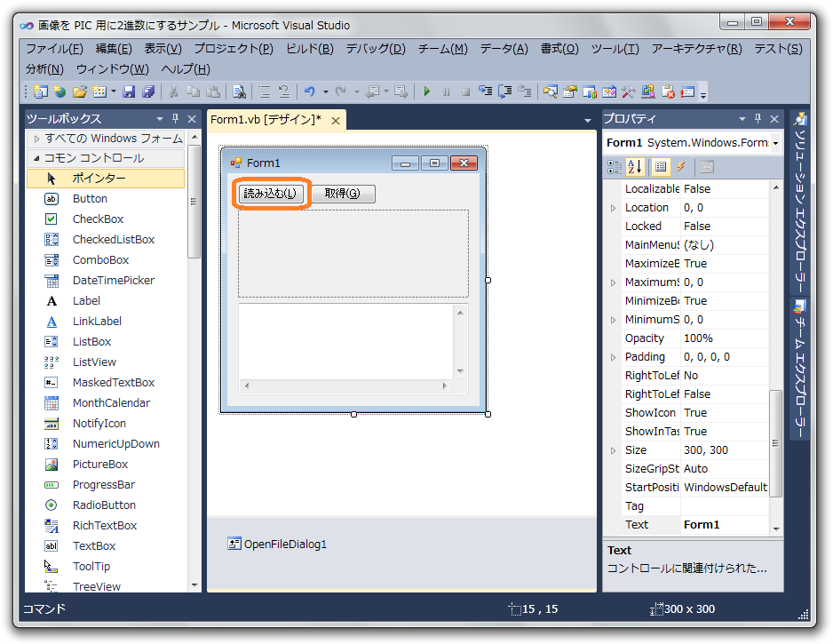The image size is (833, 644).
Task: Click the Add New Web Site globe icon
Action: [59, 91]
